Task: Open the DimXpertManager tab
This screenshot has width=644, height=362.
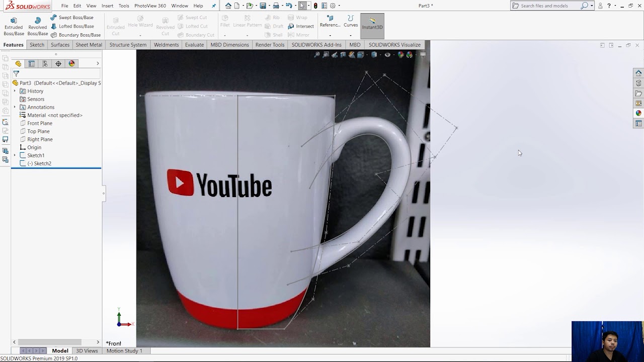Action: coord(58,63)
